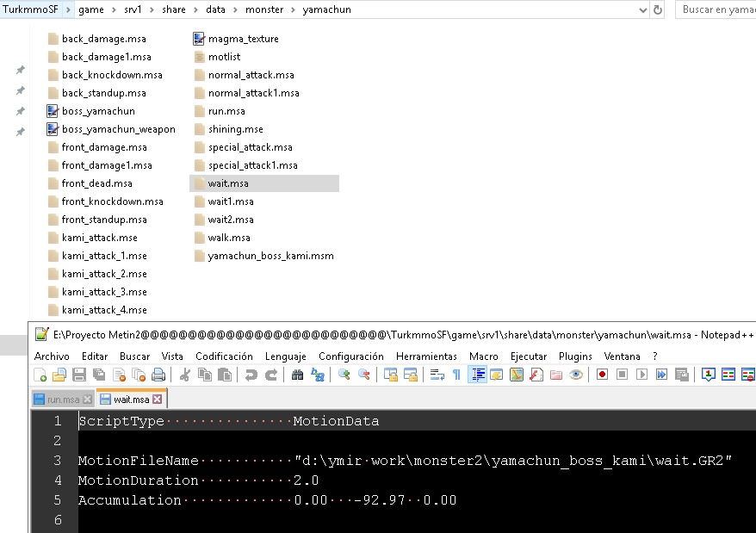Click the 'share' breadcrumb segment
Image resolution: width=756 pixels, height=533 pixels.
(x=174, y=9)
